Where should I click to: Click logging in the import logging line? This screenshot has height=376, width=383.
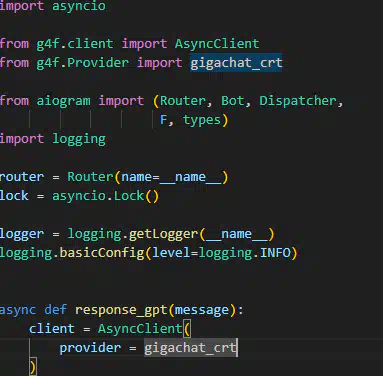click(79, 139)
